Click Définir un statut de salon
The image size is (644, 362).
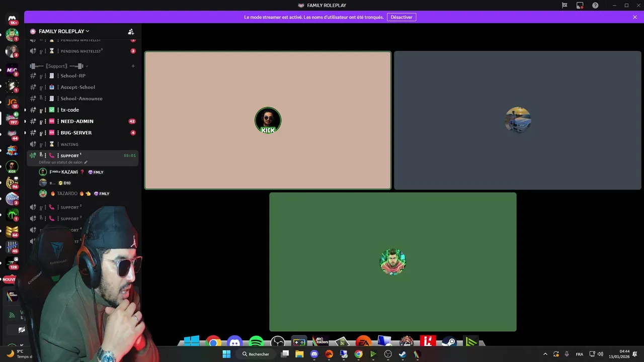[63, 162]
